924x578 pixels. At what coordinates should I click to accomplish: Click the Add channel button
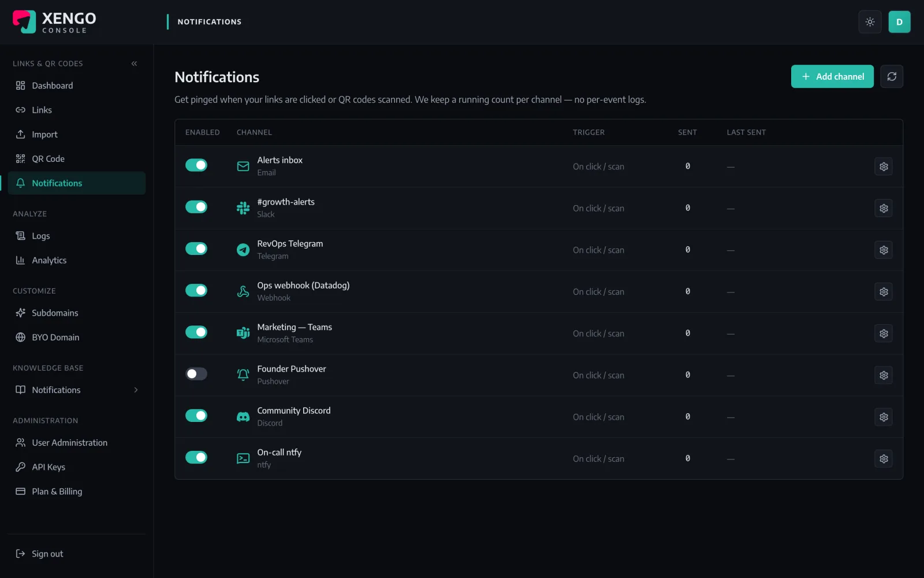832,76
